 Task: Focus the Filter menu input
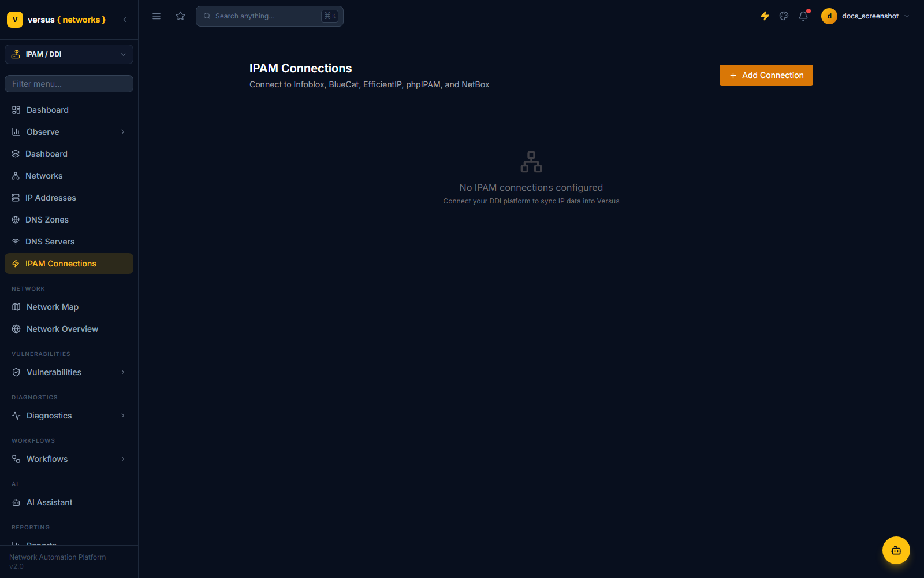click(69, 84)
